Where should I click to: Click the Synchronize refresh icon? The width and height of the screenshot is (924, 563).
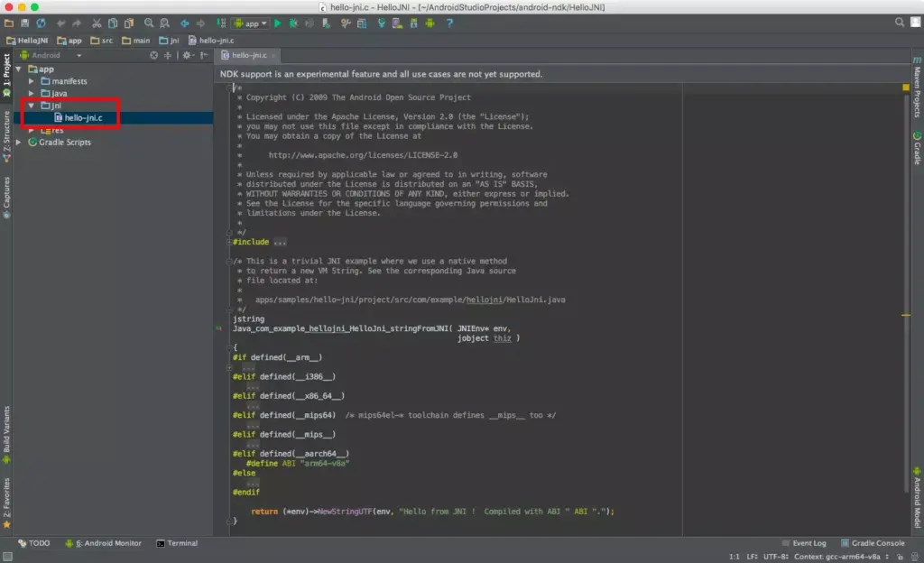tap(41, 23)
